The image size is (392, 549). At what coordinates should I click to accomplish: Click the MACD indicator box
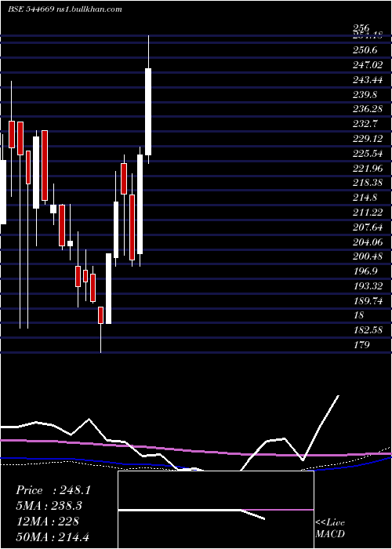click(x=216, y=510)
